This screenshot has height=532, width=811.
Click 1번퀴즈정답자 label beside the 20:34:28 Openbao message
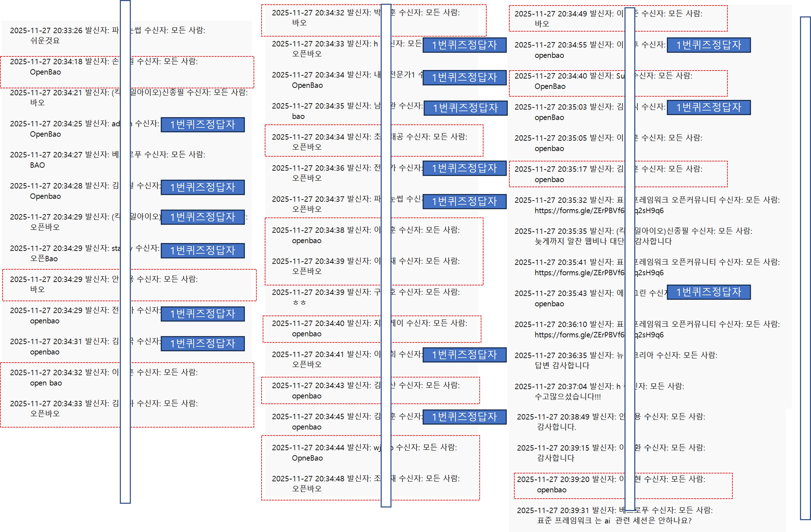click(202, 187)
